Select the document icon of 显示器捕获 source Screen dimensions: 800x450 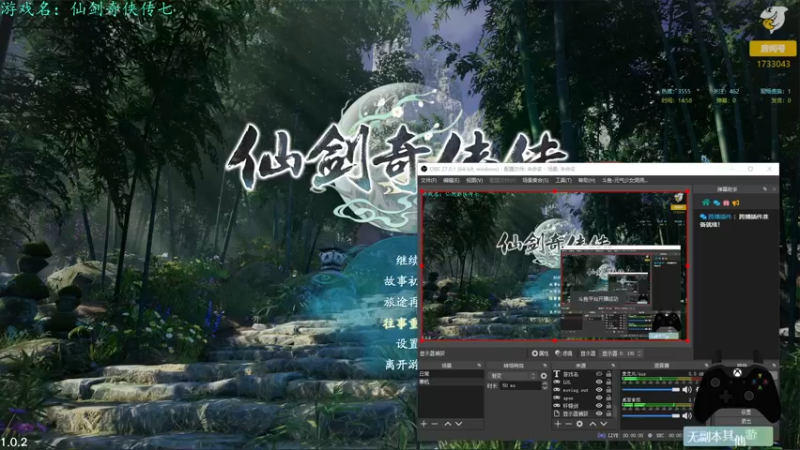pyautogui.click(x=557, y=413)
